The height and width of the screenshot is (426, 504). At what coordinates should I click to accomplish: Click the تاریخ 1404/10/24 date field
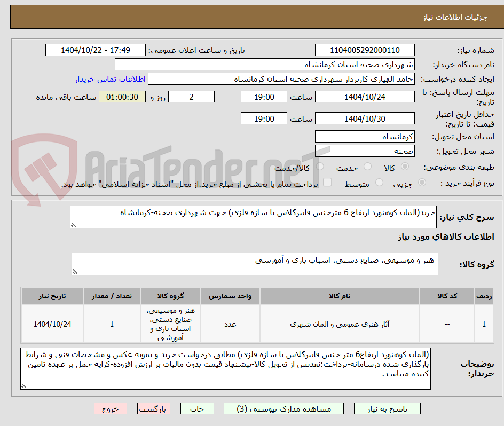365,97
